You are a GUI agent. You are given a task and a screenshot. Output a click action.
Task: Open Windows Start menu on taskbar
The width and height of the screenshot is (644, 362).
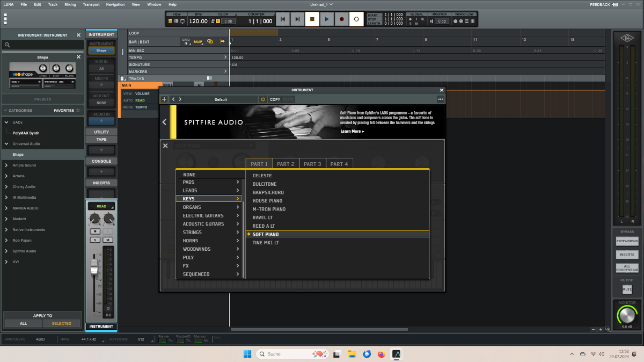click(x=247, y=354)
